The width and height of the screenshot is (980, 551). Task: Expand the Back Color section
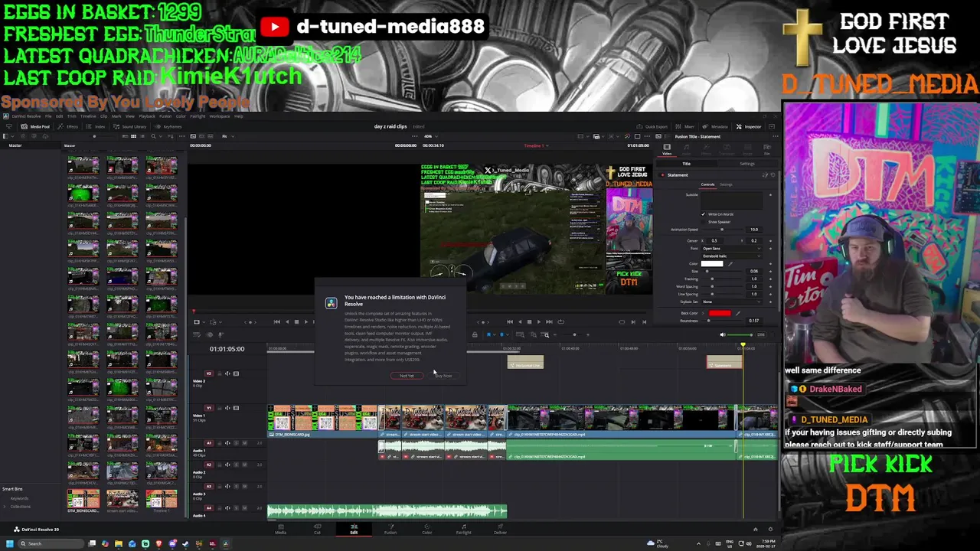click(703, 313)
